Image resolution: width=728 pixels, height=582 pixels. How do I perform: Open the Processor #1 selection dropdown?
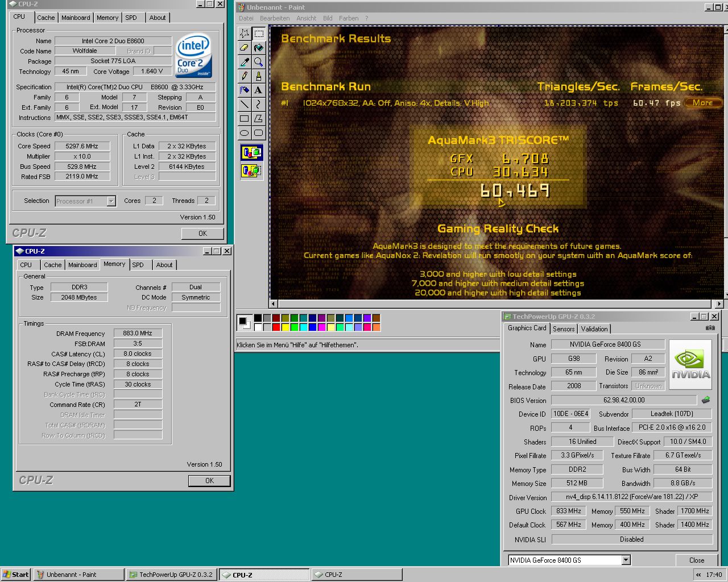(111, 201)
